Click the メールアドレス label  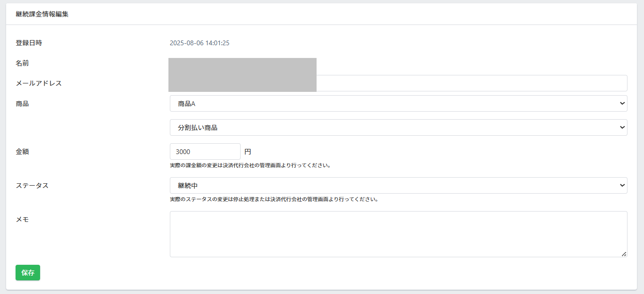pos(39,83)
